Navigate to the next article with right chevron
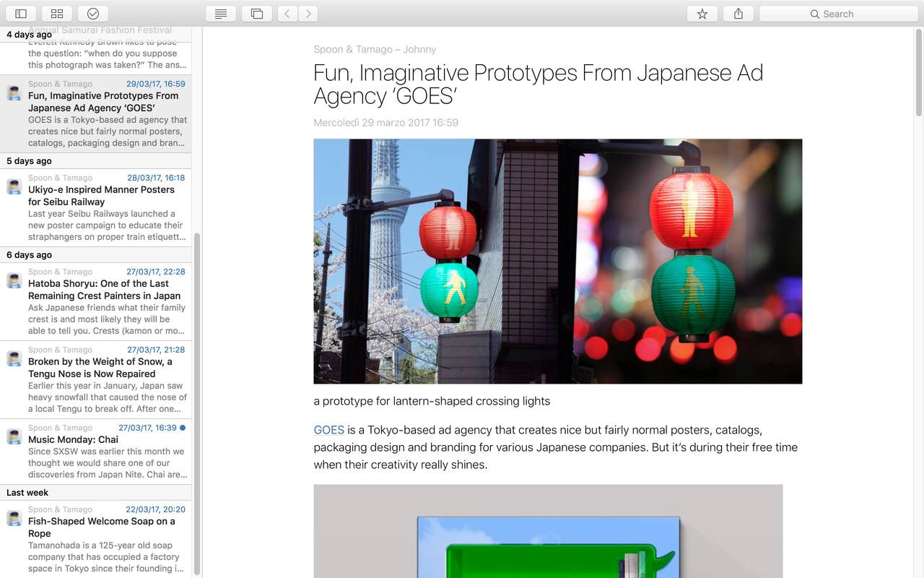Viewport: 924px width, 578px height. (308, 13)
